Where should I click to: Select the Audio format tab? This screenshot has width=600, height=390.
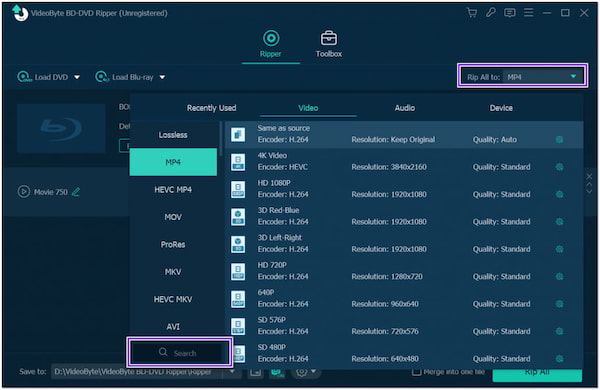coord(405,108)
